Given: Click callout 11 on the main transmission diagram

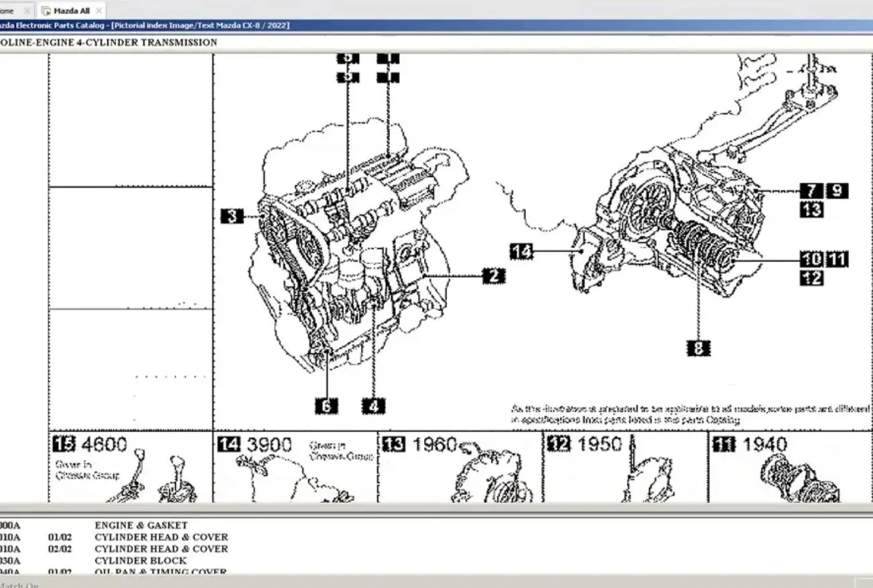Looking at the screenshot, I should click(837, 259).
